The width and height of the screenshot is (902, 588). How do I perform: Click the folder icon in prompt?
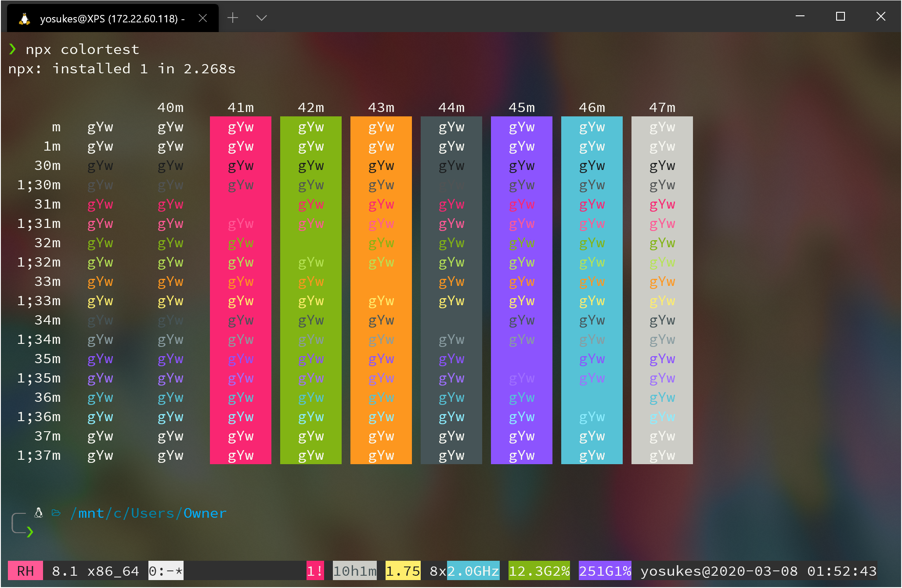pyautogui.click(x=56, y=512)
